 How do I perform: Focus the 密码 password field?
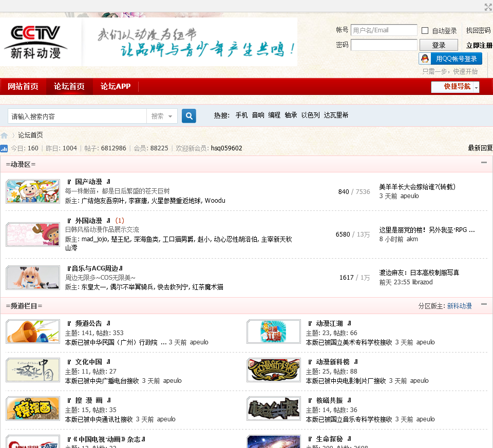pos(384,45)
